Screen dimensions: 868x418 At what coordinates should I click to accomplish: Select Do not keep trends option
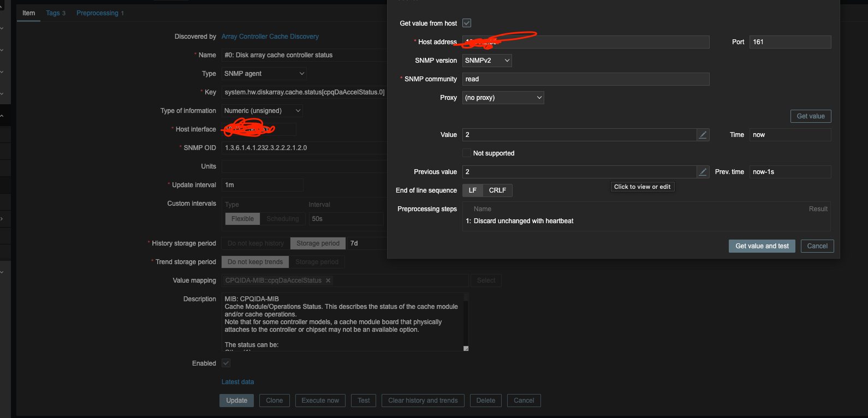tap(255, 262)
